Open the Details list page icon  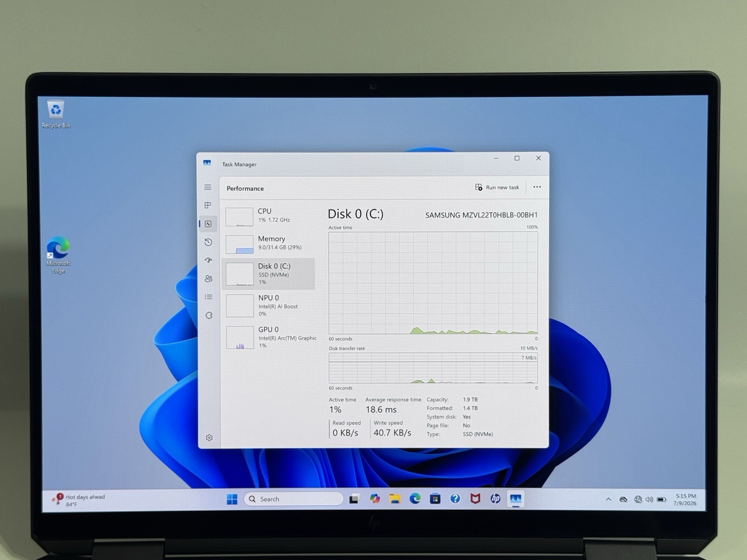click(x=209, y=297)
